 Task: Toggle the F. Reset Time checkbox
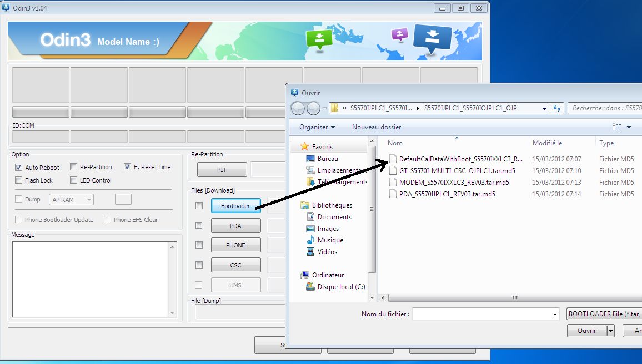pos(127,167)
